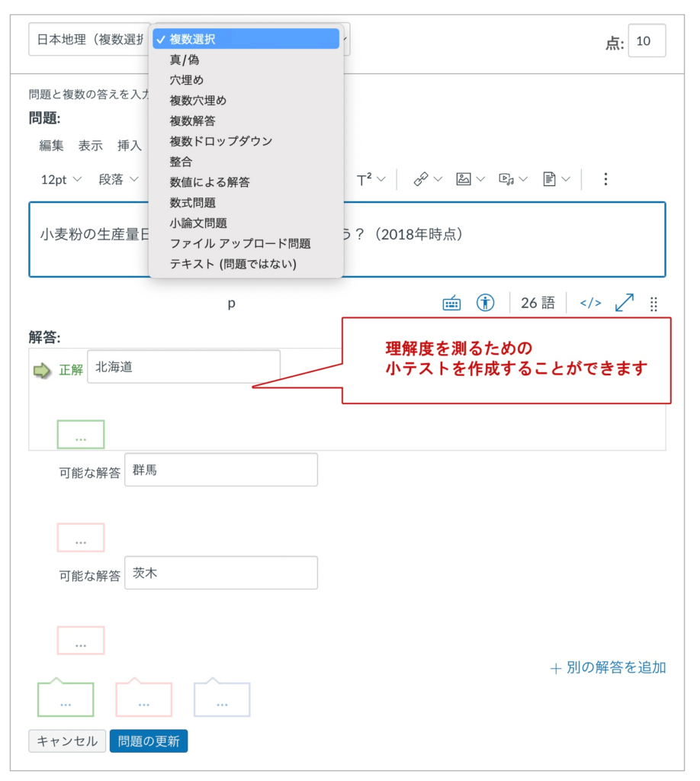Switch to HTML editor view icon

(x=590, y=303)
